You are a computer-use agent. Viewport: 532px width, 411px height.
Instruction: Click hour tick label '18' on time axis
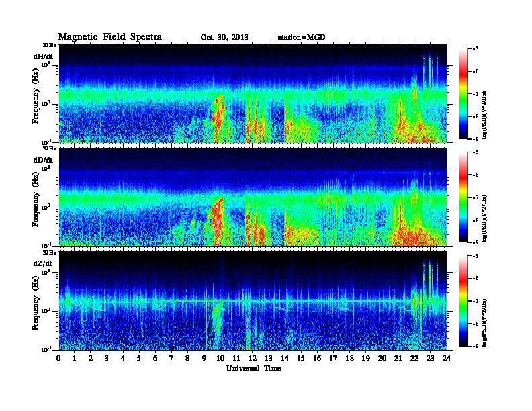[x=350, y=358]
